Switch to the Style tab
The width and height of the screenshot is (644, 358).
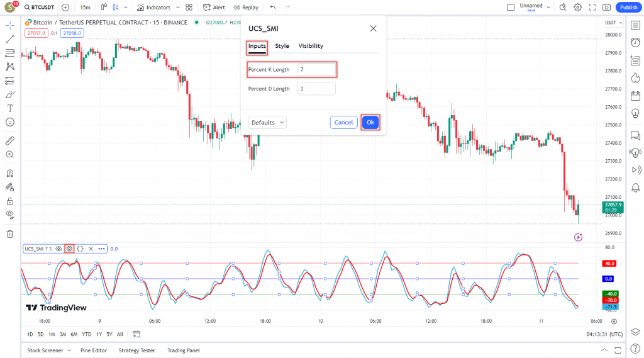pyautogui.click(x=282, y=46)
